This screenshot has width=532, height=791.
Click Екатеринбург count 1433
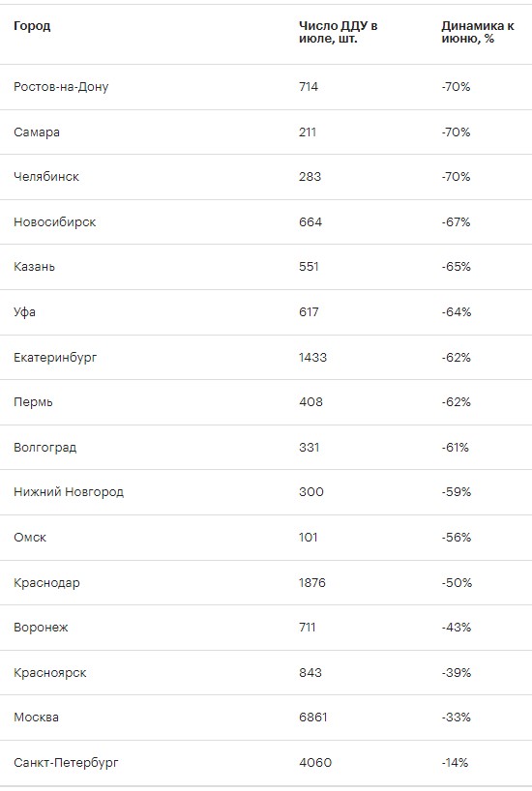pyautogui.click(x=313, y=357)
